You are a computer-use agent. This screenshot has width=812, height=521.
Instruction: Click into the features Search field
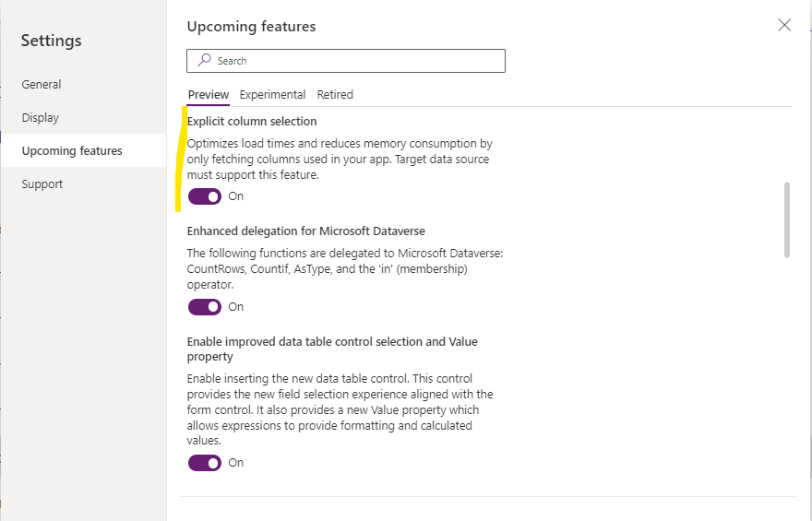(x=346, y=61)
